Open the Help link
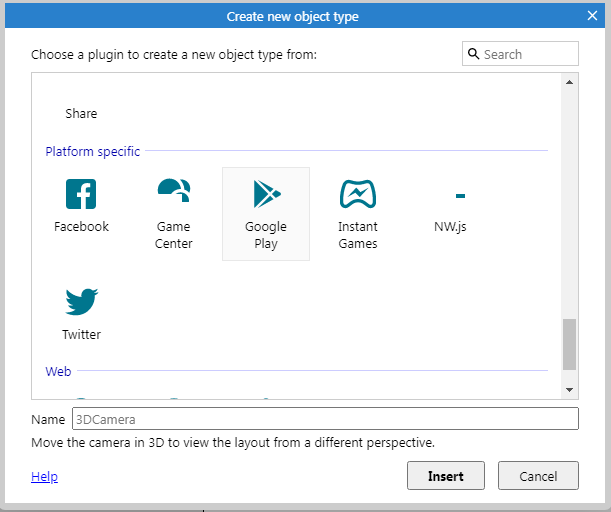The height and width of the screenshot is (512, 611). tap(44, 476)
